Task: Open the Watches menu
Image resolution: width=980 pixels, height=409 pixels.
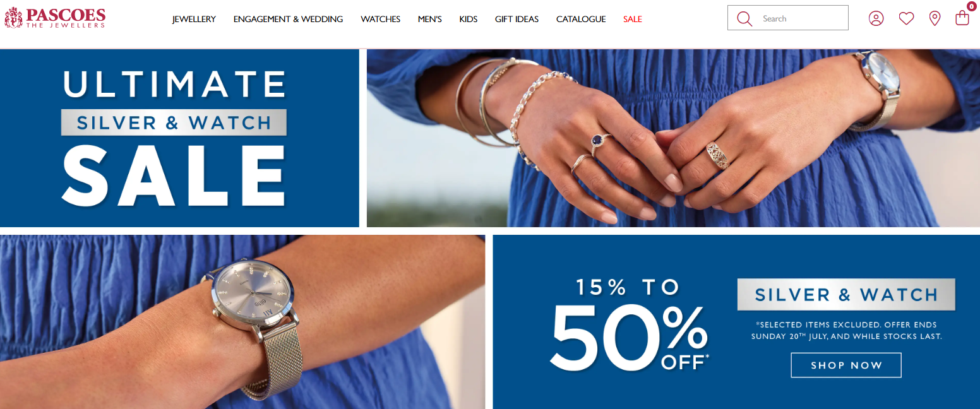Action: 380,19
